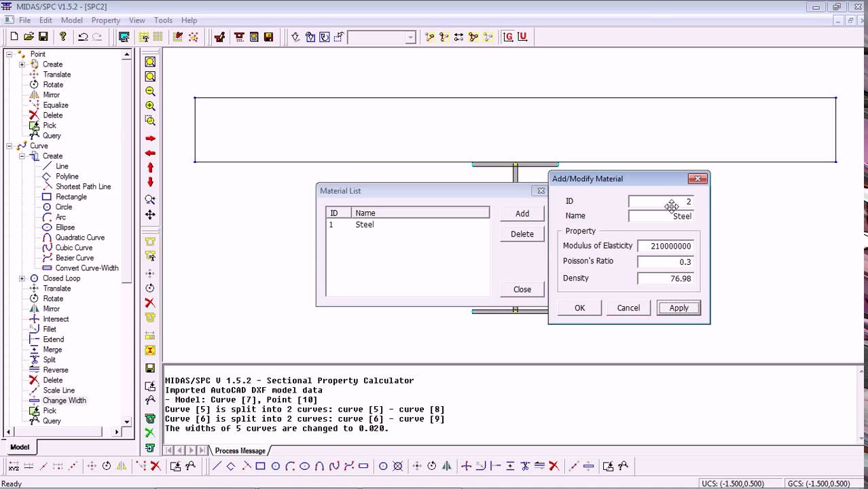Click the Redo arrow in the toolbar

pos(97,37)
